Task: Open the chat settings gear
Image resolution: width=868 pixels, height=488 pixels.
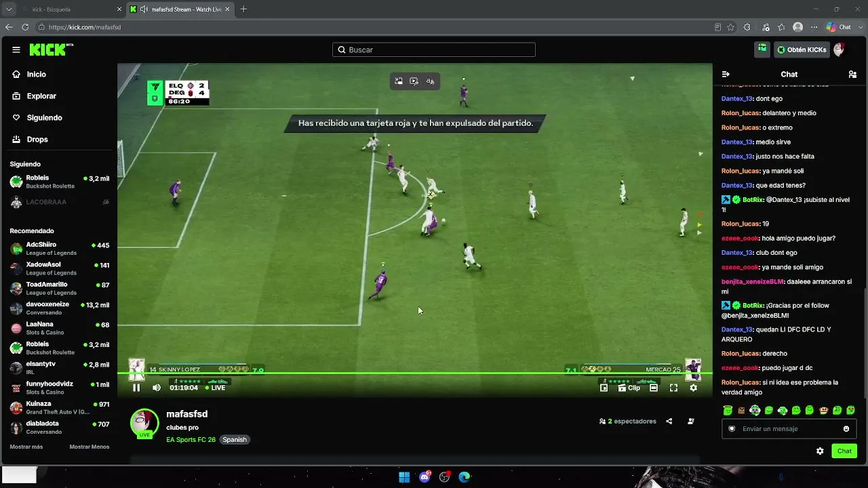Action: 820,451
